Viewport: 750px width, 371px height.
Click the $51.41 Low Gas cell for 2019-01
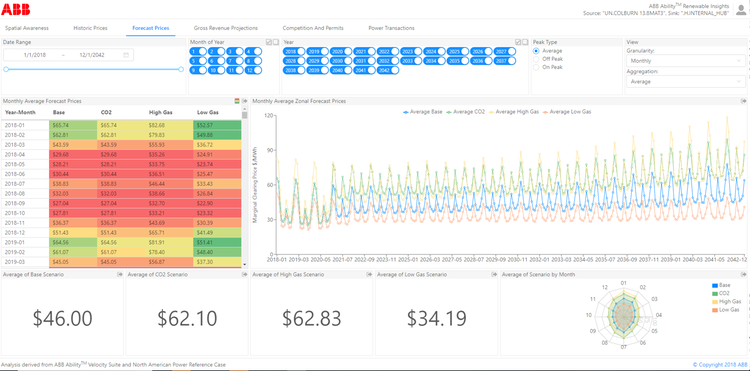[x=217, y=242]
